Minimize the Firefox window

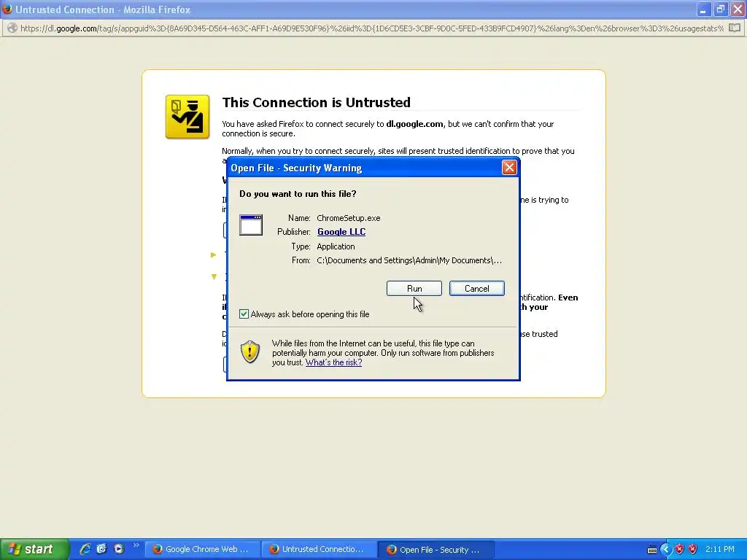(x=704, y=9)
